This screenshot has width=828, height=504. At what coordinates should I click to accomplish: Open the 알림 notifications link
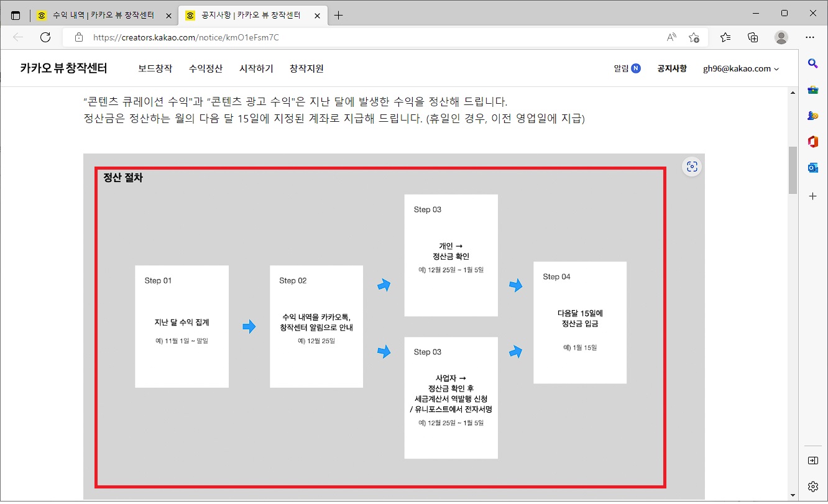(x=627, y=69)
